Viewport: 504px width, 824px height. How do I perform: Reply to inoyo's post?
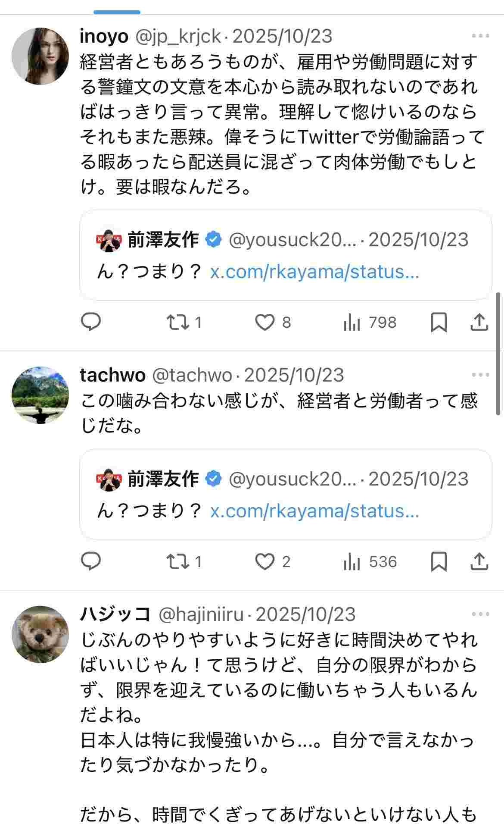coord(91,322)
